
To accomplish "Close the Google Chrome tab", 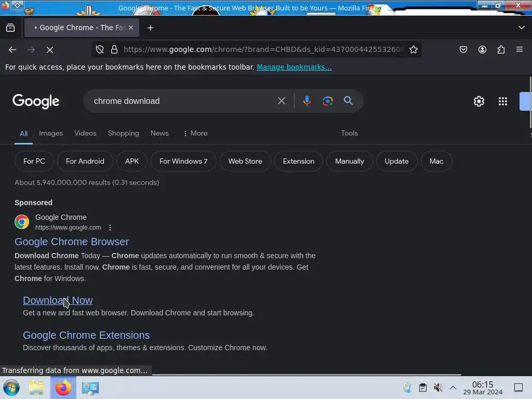I will (131, 28).
